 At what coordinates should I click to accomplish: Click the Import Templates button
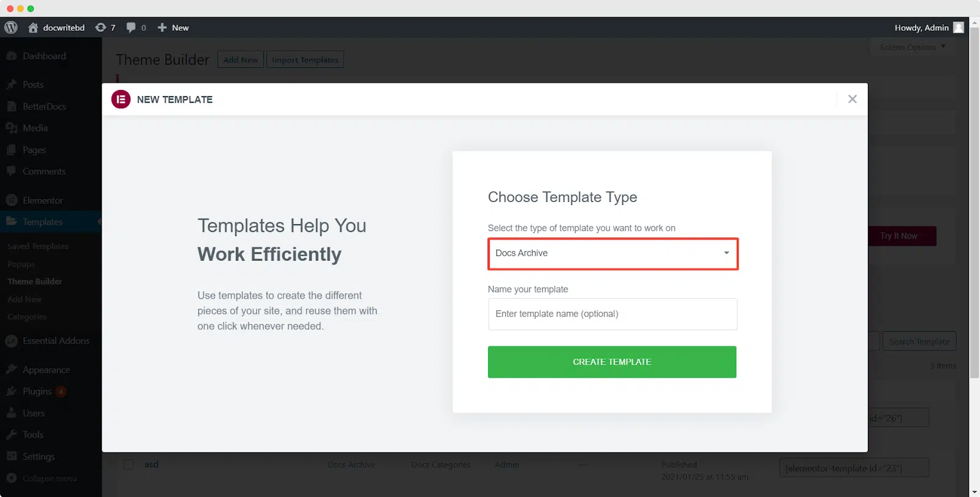[305, 59]
